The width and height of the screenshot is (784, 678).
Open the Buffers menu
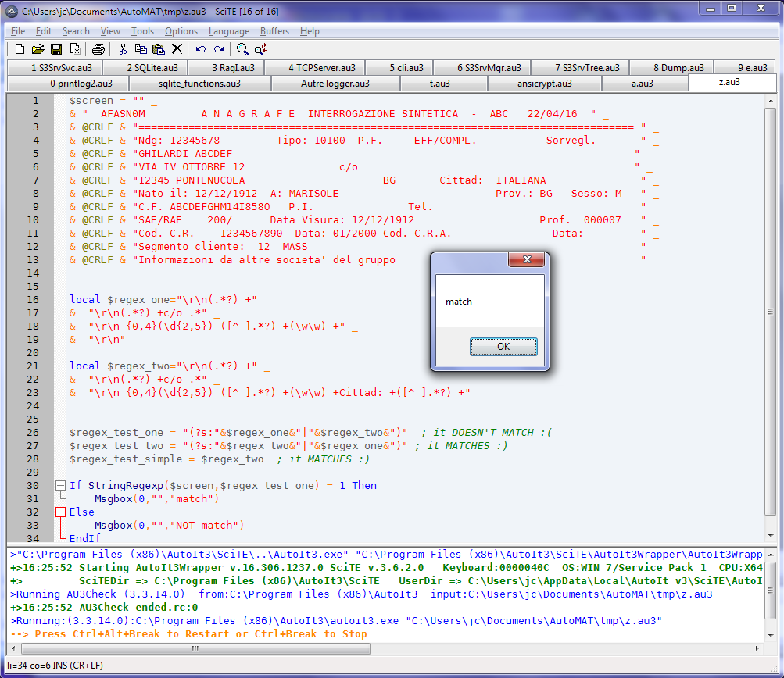[x=274, y=31]
